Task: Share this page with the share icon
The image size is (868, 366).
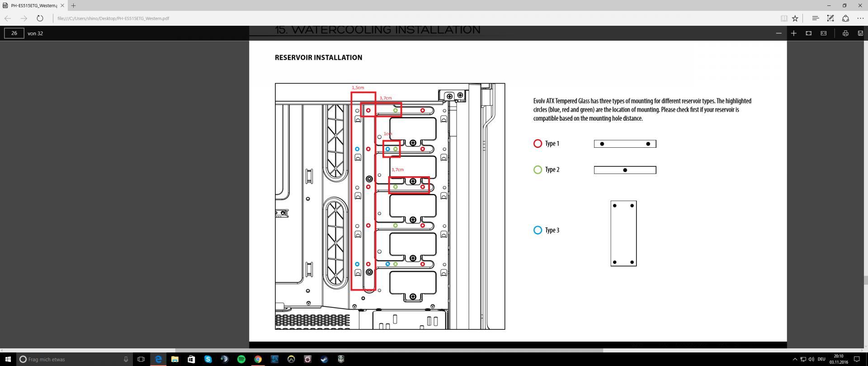Action: 845,19
